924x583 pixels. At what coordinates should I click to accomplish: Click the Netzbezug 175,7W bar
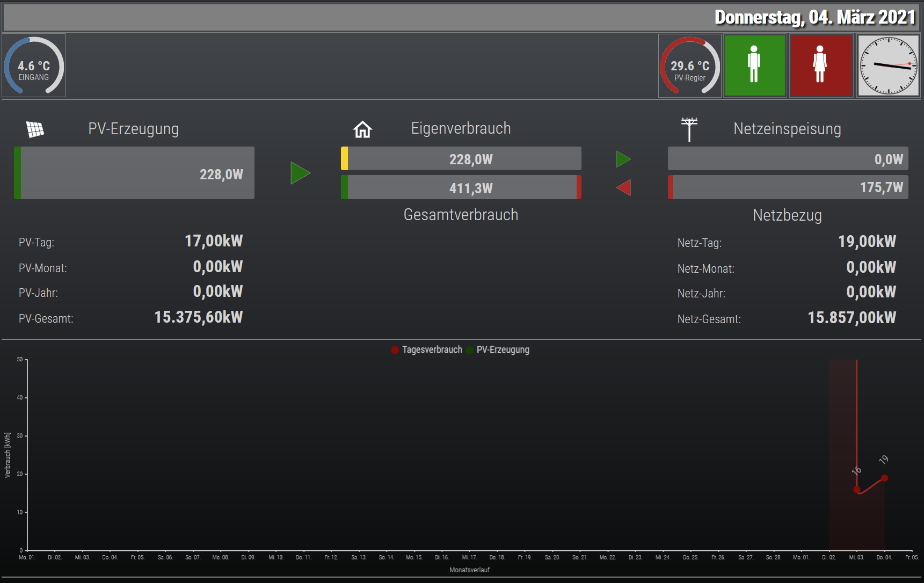[x=788, y=187]
